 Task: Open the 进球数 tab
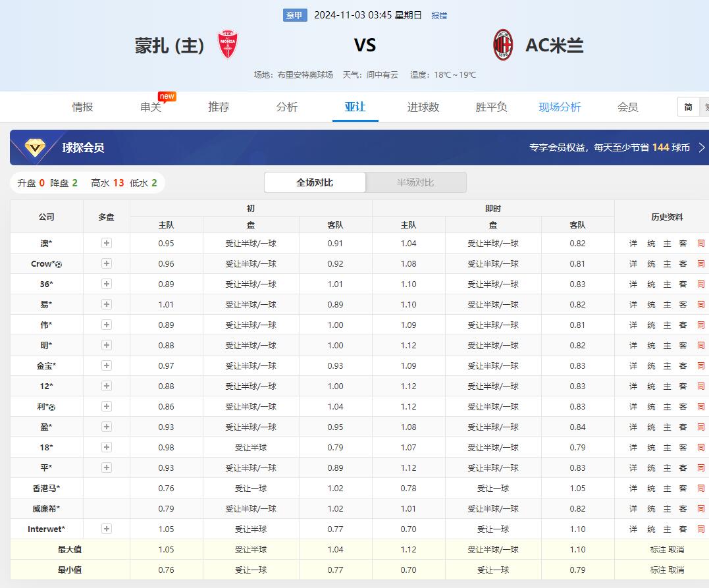[x=423, y=107]
